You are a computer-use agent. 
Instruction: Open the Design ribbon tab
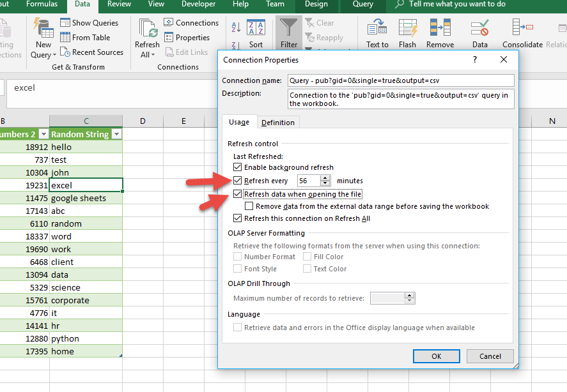[x=316, y=4]
